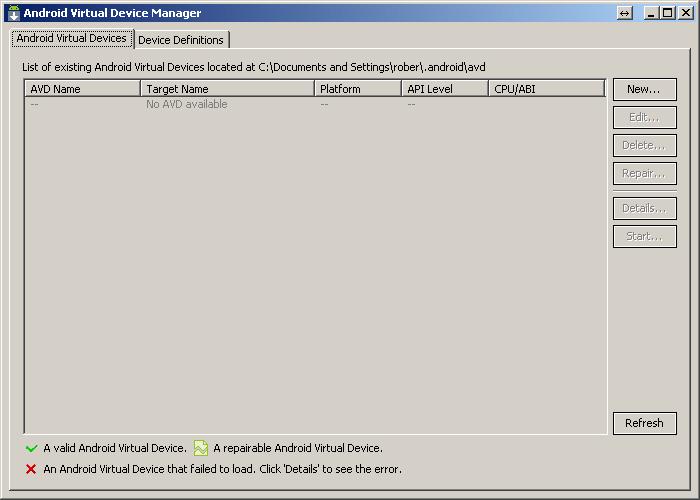Create a new AVD with New... button
The width and height of the screenshot is (700, 500).
point(644,89)
